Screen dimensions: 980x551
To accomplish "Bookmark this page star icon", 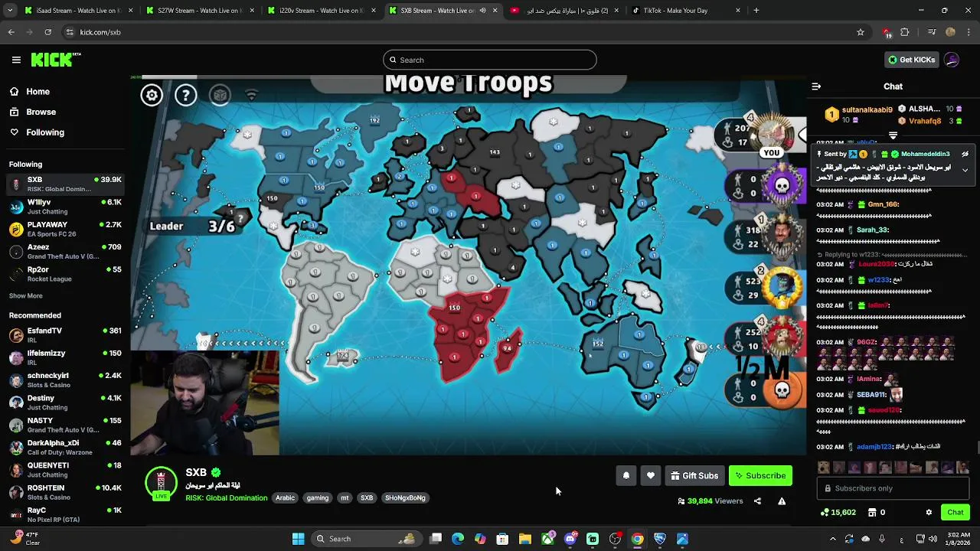I will pos(861,32).
